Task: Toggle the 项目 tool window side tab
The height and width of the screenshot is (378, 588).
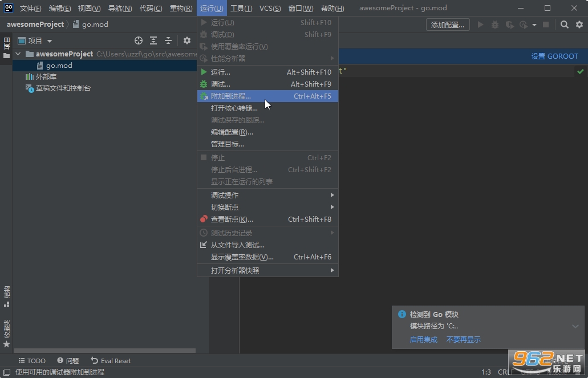Action: 6,48
